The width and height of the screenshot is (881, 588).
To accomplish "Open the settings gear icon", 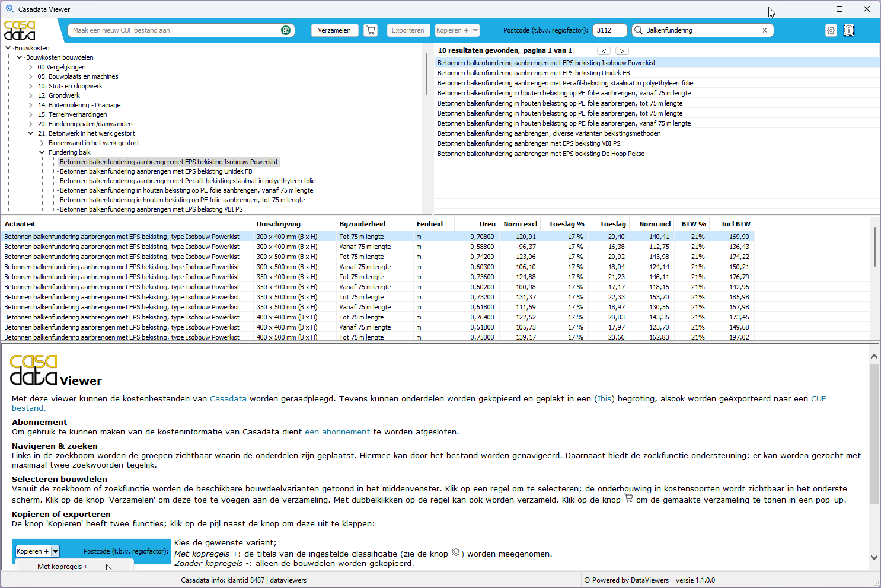I will 831,30.
